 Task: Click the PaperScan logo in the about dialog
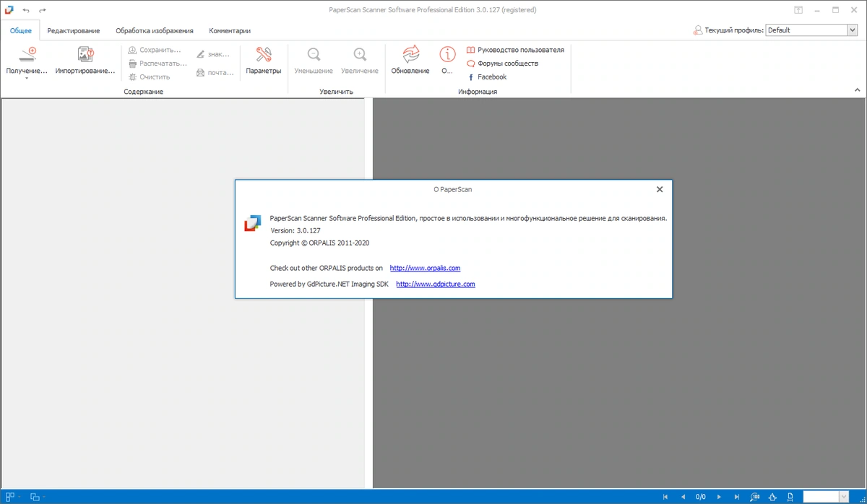[x=251, y=224]
